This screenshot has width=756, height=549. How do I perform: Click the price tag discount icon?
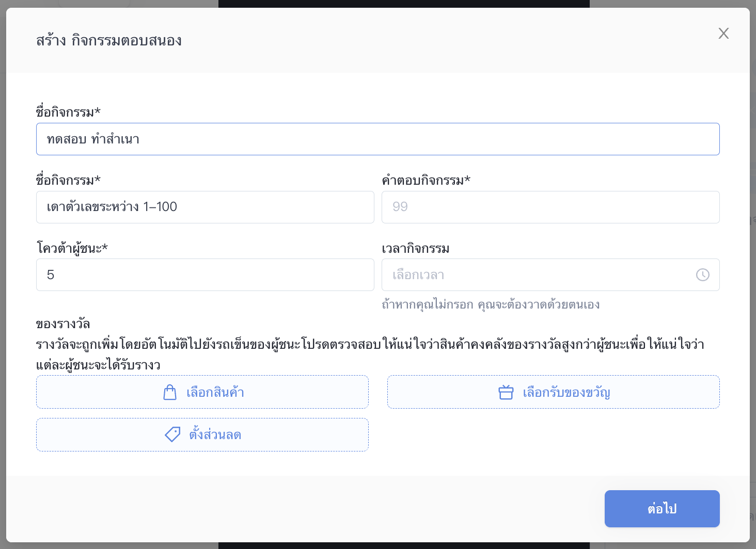click(x=172, y=434)
